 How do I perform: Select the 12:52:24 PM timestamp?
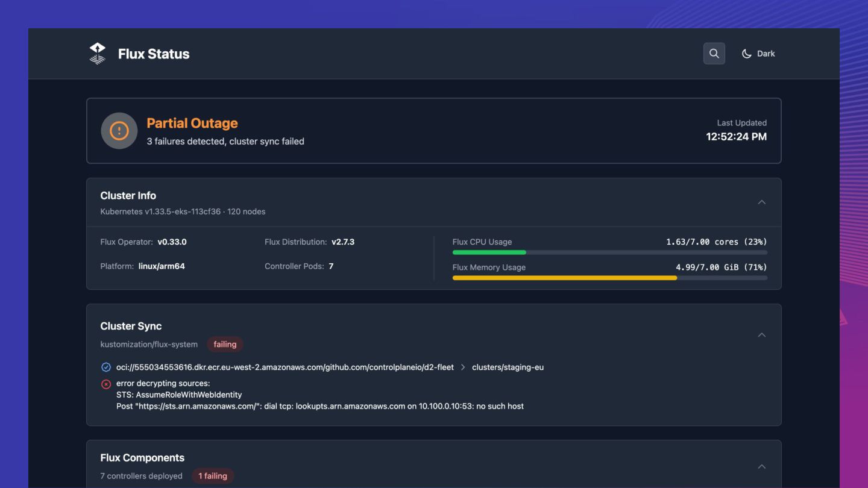[x=737, y=137]
